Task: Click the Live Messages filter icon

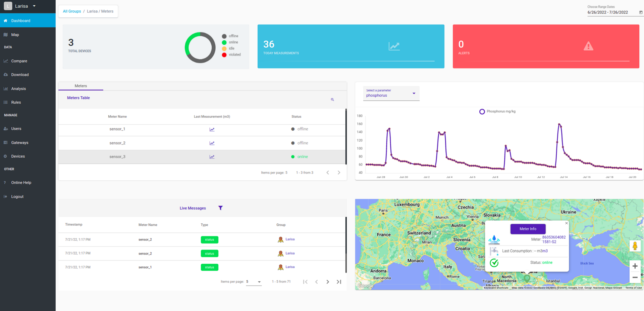Action: (220, 208)
